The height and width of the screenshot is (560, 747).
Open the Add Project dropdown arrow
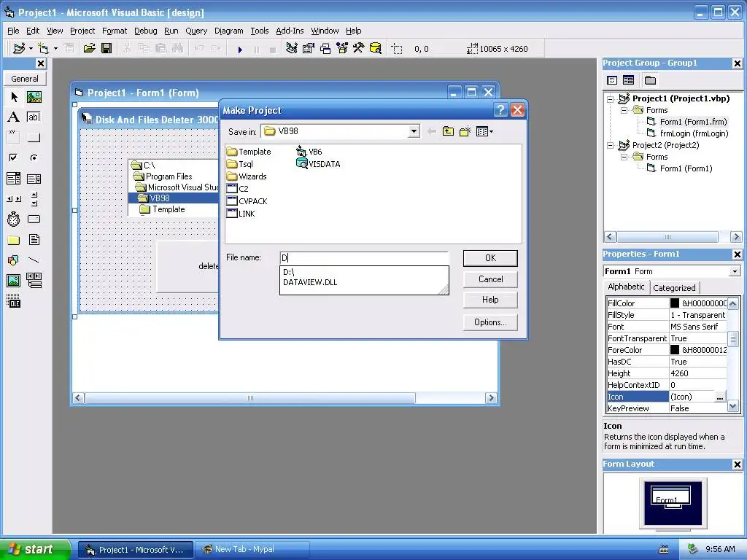pos(31,49)
